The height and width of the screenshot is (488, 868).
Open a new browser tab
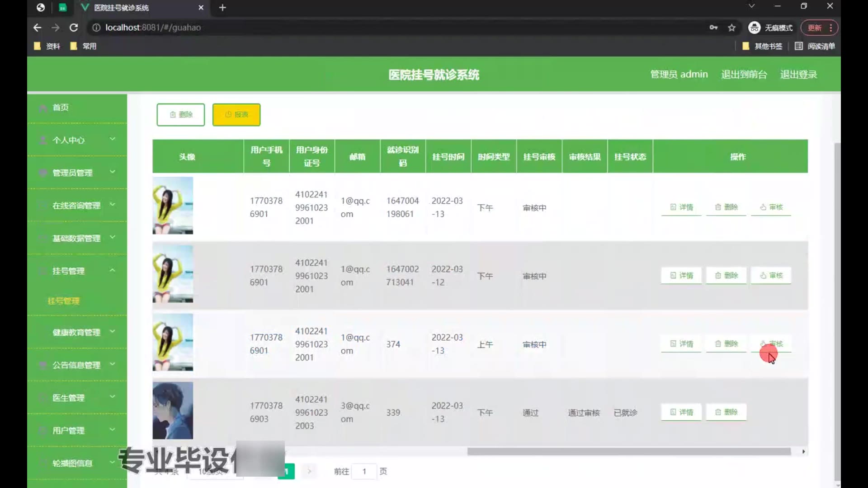click(x=222, y=8)
